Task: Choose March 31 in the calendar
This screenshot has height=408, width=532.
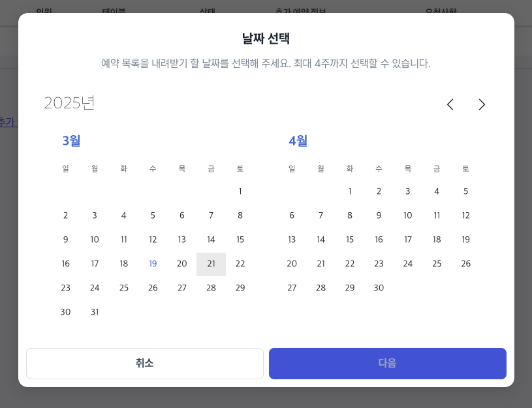Action: click(x=95, y=312)
